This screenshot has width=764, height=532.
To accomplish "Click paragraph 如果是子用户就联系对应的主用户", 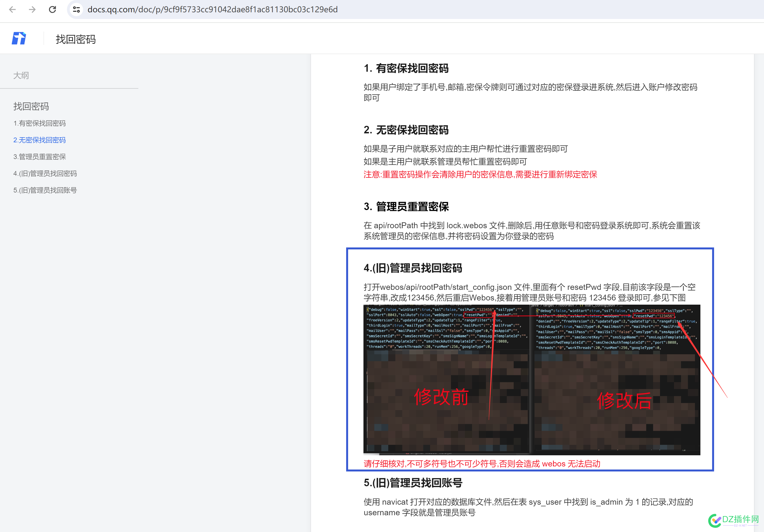I will pos(466,149).
